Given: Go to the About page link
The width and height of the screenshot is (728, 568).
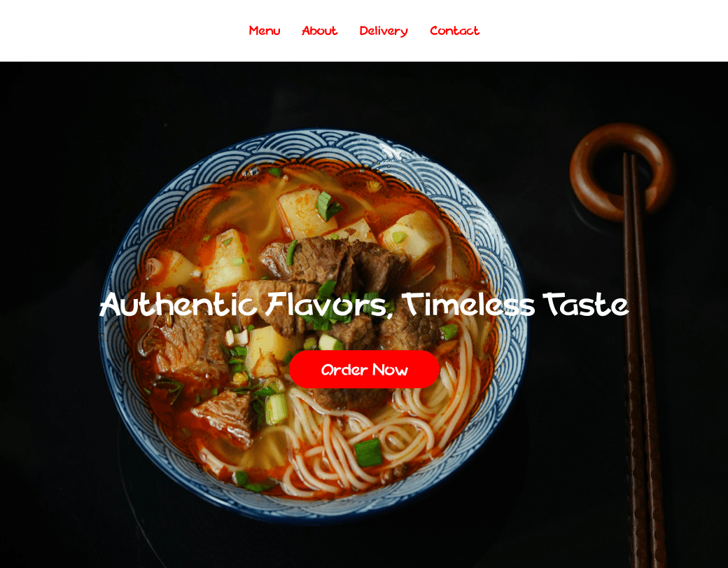Looking at the screenshot, I should coord(319,31).
